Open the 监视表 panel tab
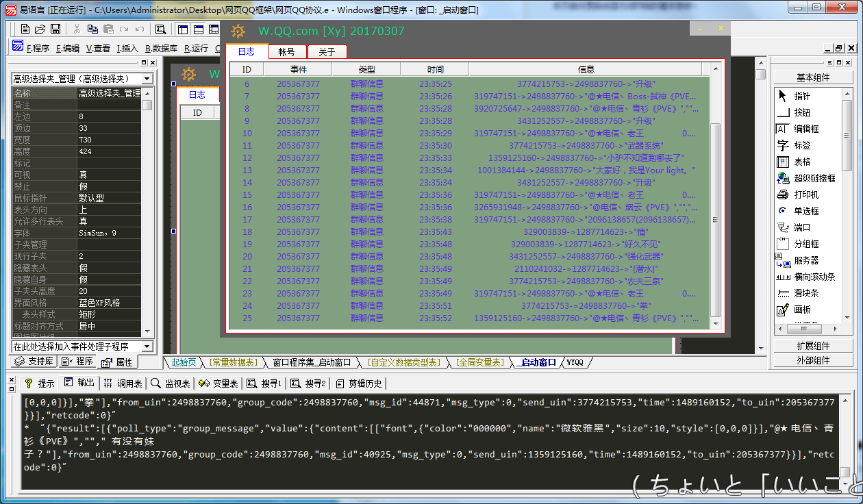The image size is (863, 504). (170, 383)
